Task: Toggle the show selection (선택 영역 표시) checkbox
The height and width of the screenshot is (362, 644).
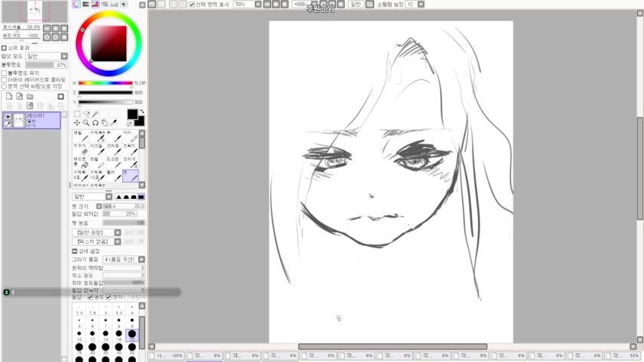Action: (192, 5)
